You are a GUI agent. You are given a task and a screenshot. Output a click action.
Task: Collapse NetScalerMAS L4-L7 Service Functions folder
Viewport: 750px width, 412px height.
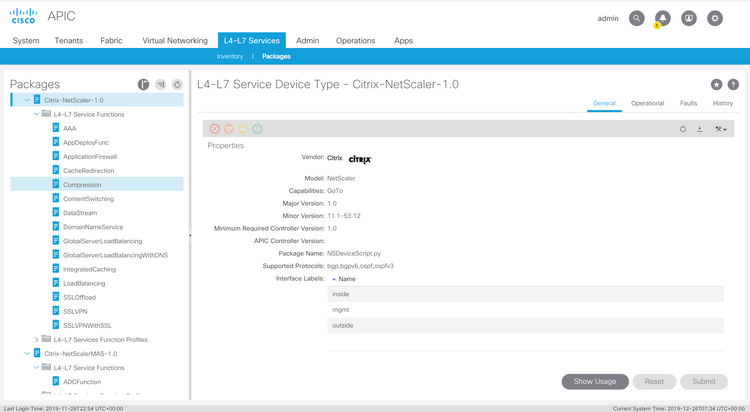pyautogui.click(x=36, y=367)
